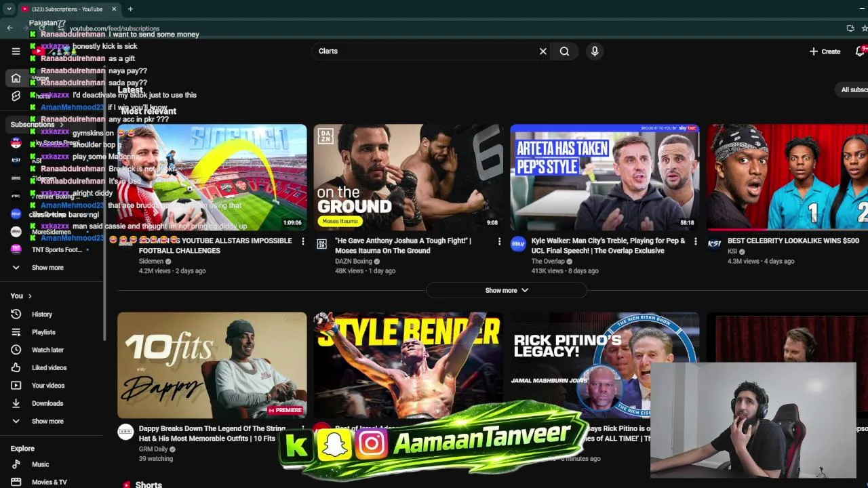Open the YouTube guide hamburger menu

[16, 52]
